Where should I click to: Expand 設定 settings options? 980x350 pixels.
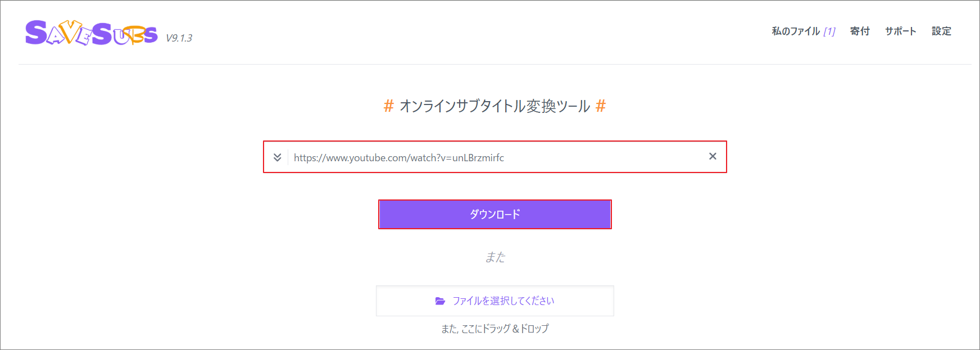tap(941, 31)
